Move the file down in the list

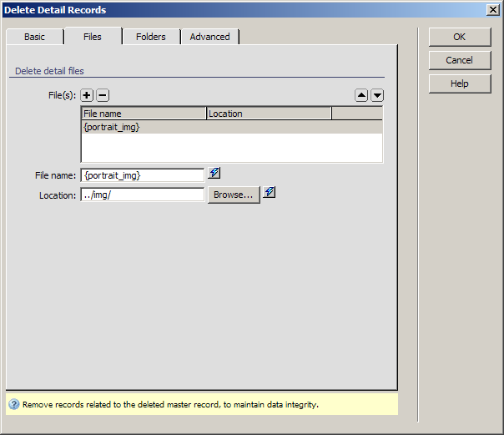[x=377, y=96]
